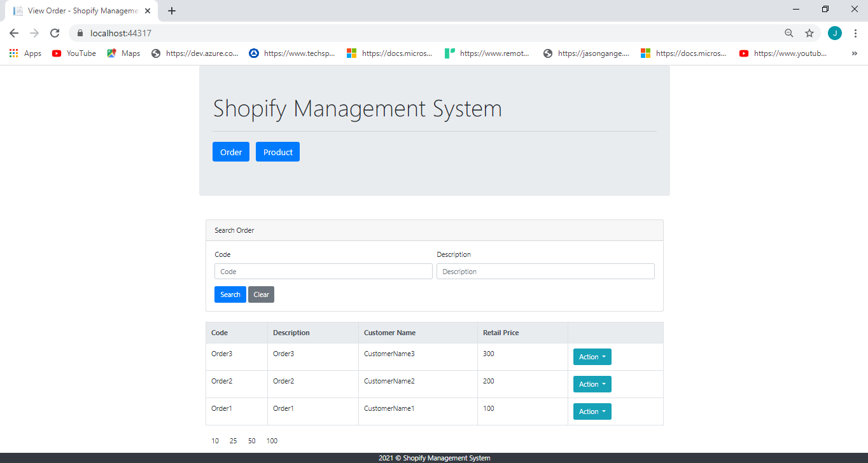
Task: Open the Apps bookmark shortcut
Action: tap(25, 53)
